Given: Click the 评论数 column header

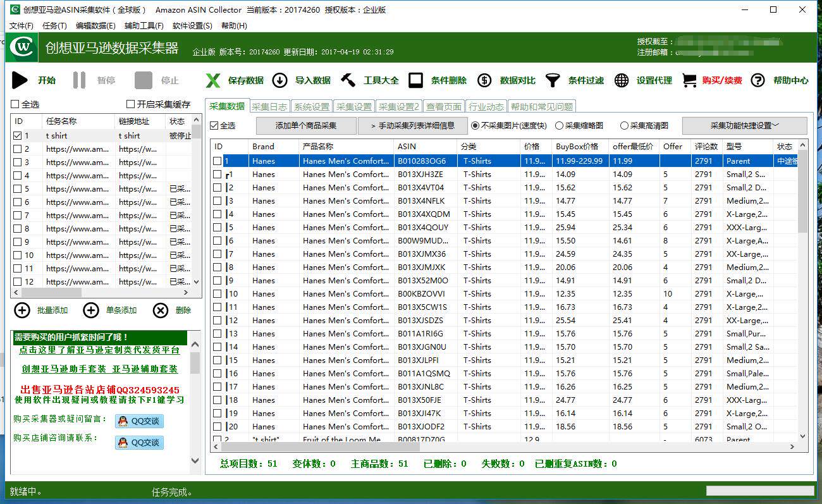Looking at the screenshot, I should (x=706, y=146).
